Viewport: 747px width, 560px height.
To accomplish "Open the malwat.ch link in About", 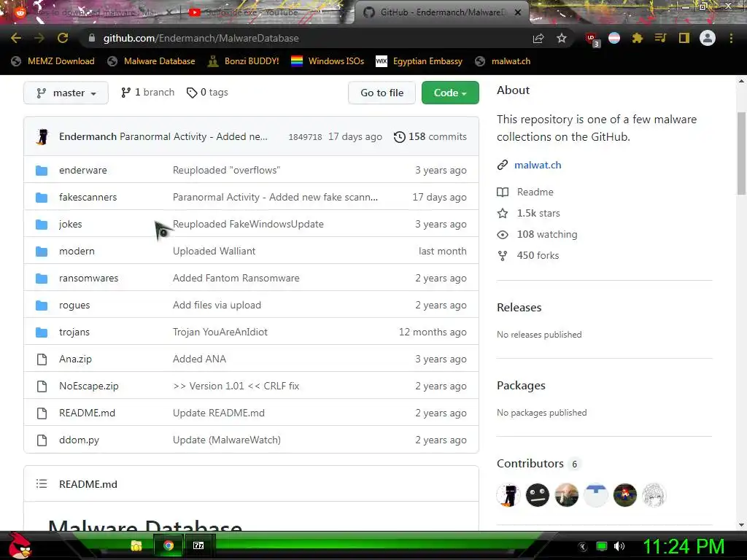I will coord(538,165).
